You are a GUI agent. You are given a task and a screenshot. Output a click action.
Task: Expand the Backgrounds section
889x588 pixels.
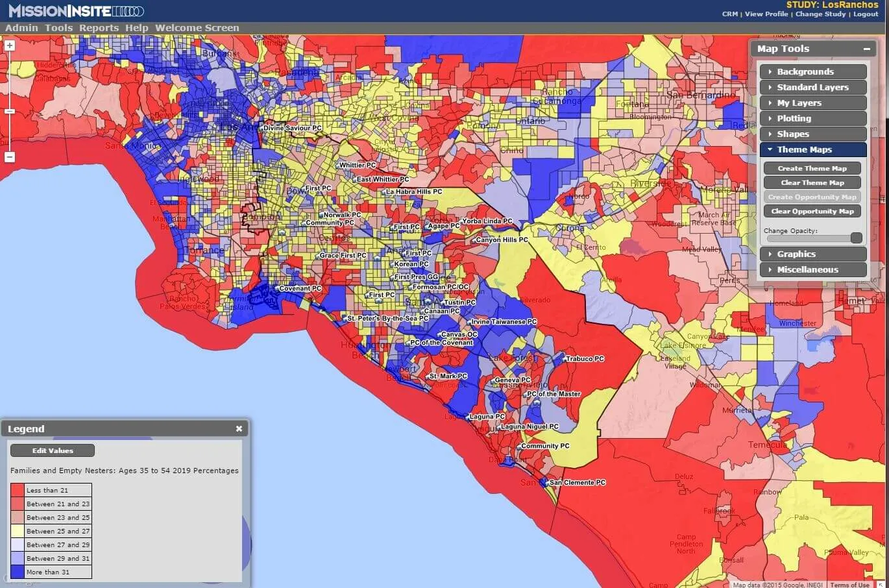point(813,72)
